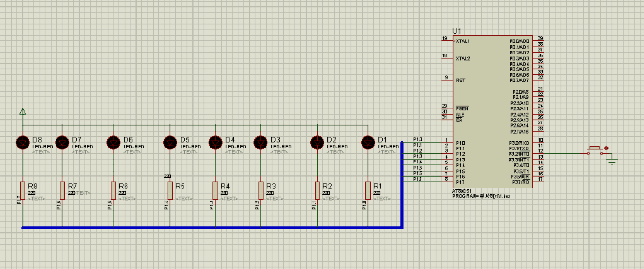Click pin number 9 next to RST
Screen dimensions: 644x269
coord(446,78)
